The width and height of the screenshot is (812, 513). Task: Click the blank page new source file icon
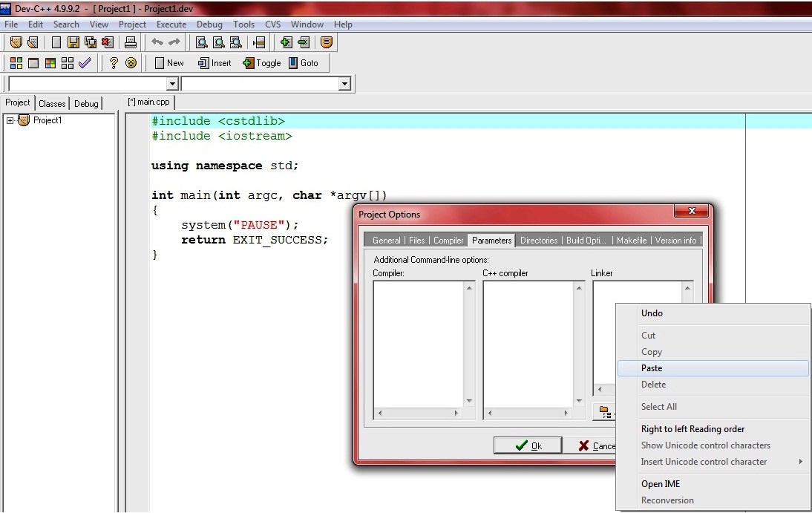(56, 42)
